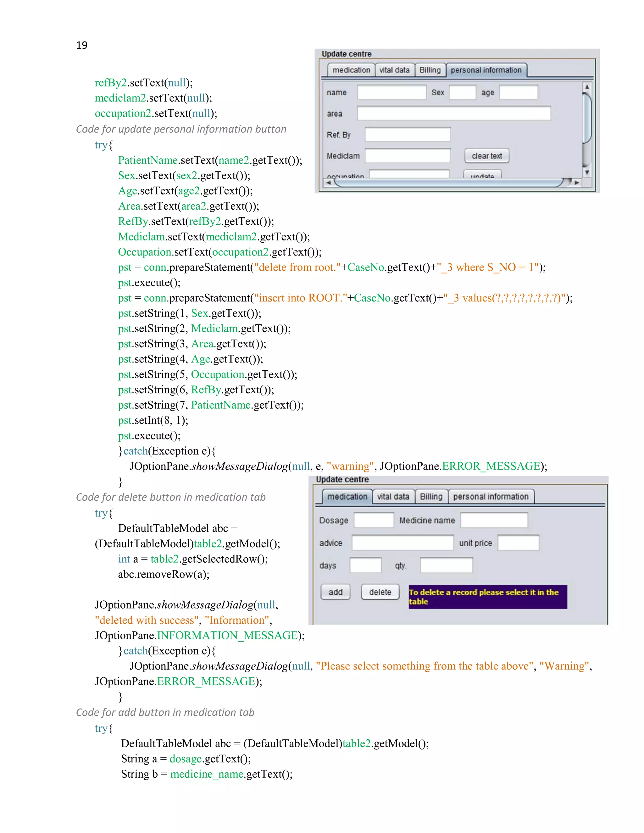Click the down scroll arrow on the vertical scrollbar
Screen dimensions: 644x833
pos(587,172)
